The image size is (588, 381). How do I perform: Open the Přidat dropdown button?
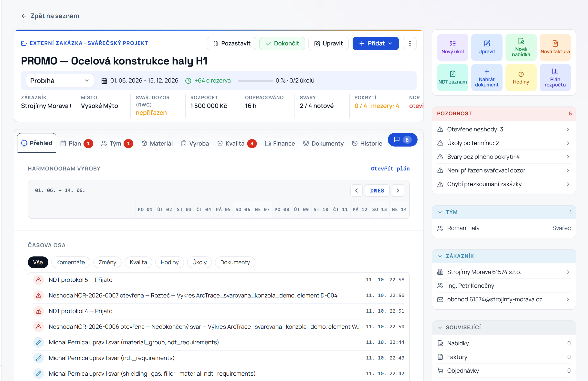pyautogui.click(x=375, y=43)
